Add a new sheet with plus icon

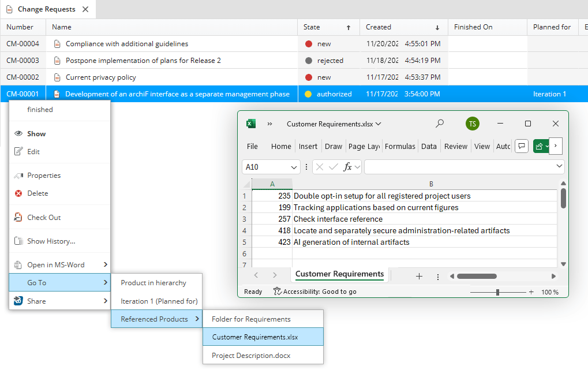[419, 276]
